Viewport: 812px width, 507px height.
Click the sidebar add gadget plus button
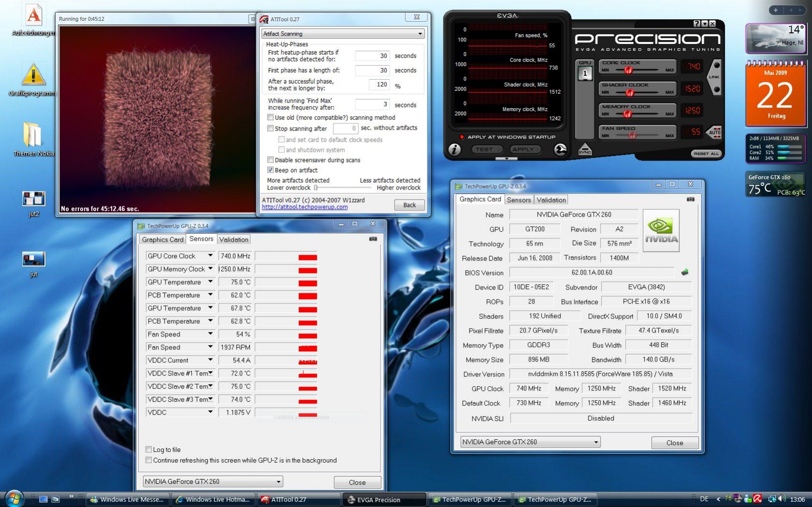click(x=776, y=10)
